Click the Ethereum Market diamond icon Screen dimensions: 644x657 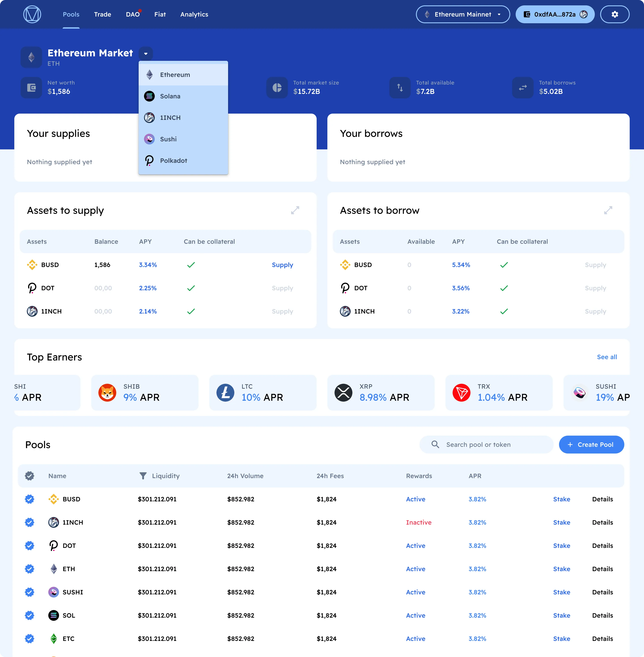32,57
